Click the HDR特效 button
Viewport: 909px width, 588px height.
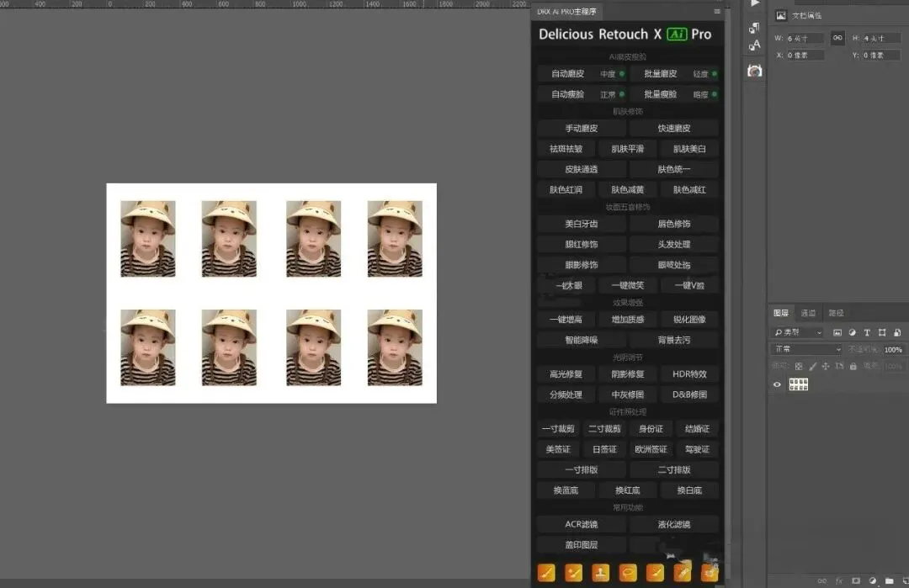[689, 374]
